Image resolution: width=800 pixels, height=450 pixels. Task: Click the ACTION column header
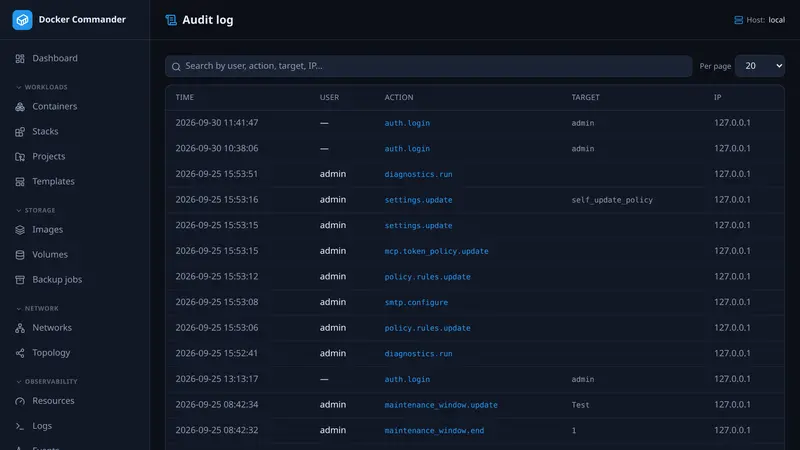click(399, 97)
